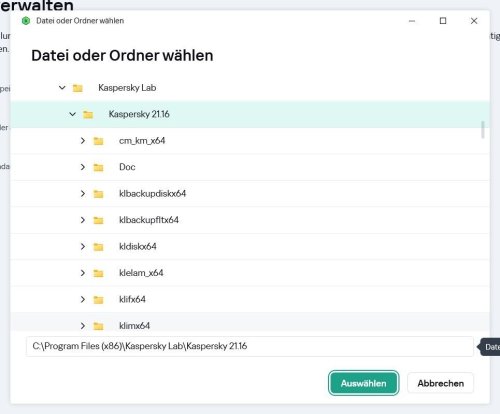The width and height of the screenshot is (500, 414).
Task: Click the klbackupdiskx64 folder icon
Action: coord(98,194)
